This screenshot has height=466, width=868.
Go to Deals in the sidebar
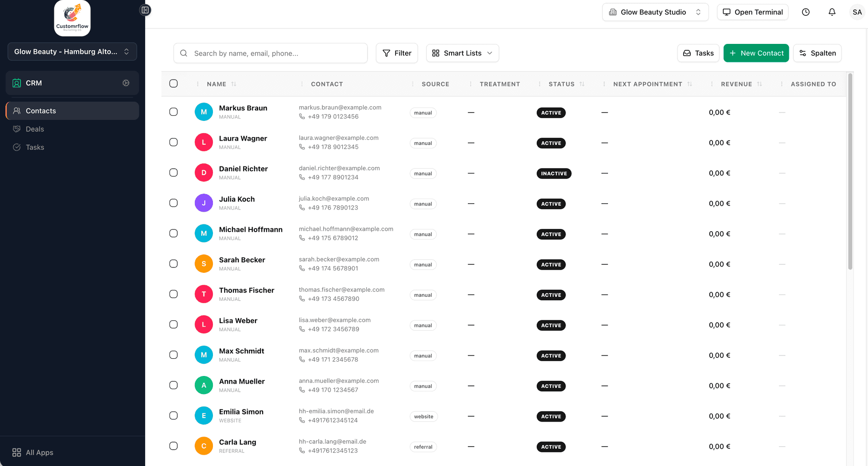click(x=35, y=129)
